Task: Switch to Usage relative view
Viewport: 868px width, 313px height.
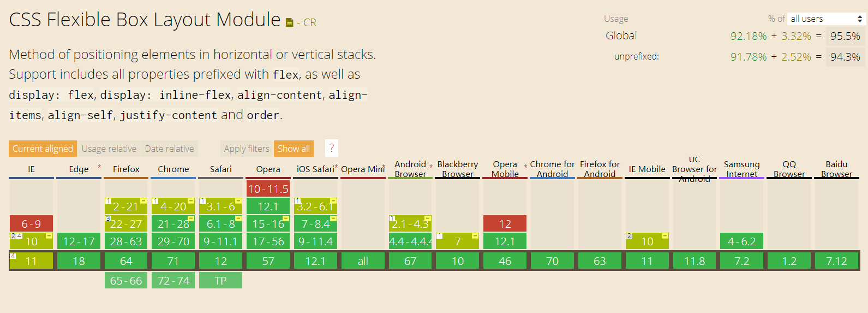Action: point(109,149)
